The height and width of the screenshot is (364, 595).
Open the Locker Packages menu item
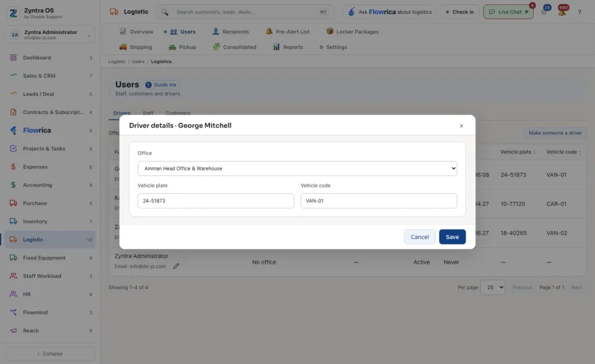click(352, 32)
